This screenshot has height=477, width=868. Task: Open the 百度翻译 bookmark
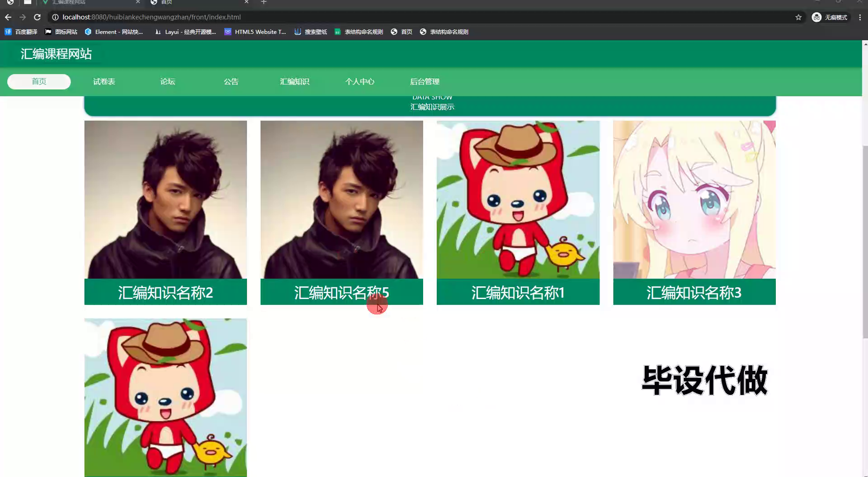pos(21,32)
